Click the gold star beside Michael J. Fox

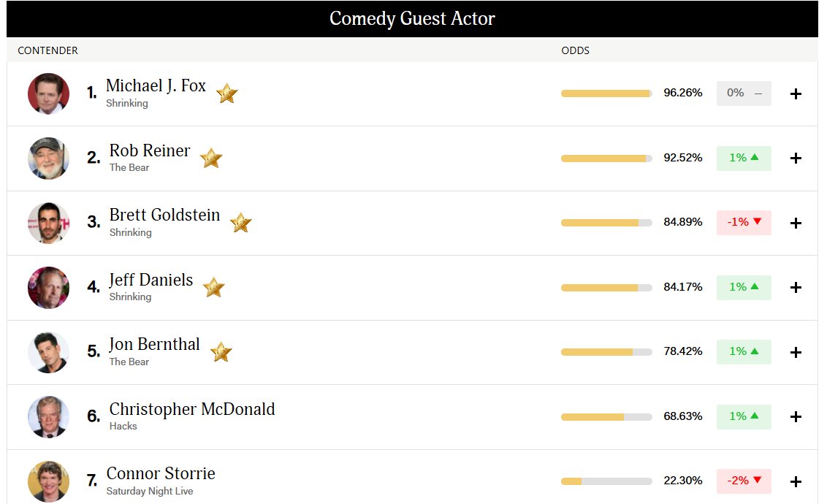click(227, 93)
